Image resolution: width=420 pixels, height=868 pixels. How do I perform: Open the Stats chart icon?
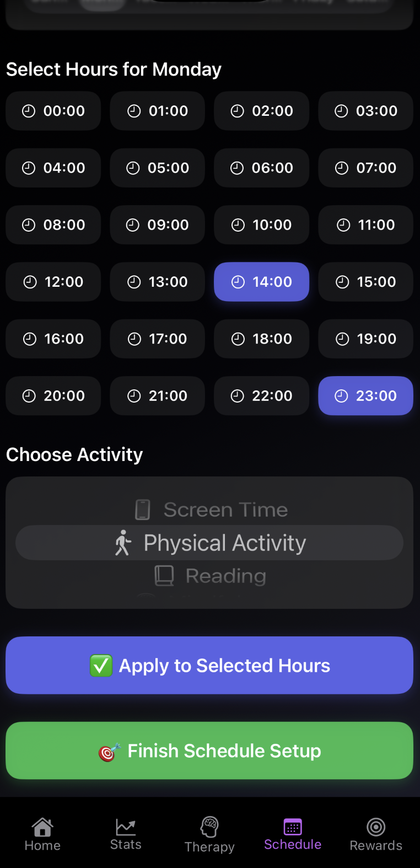(x=126, y=827)
